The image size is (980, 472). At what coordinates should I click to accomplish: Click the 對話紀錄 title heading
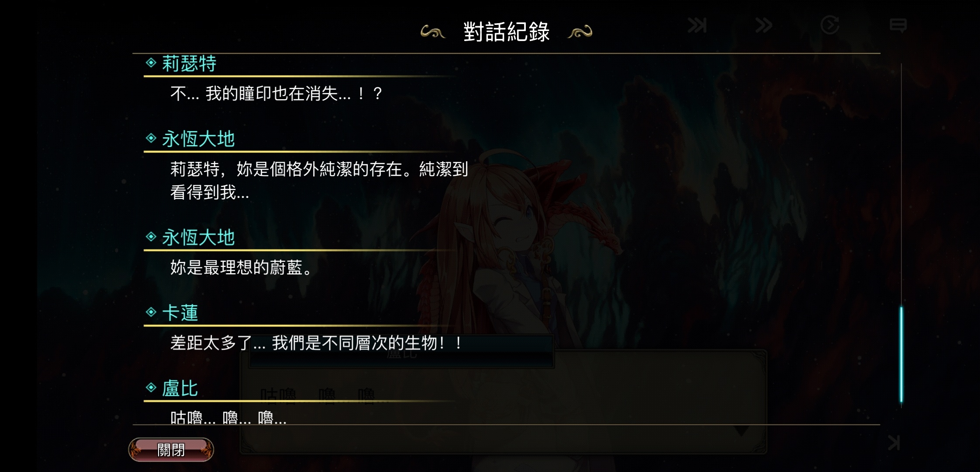507,32
